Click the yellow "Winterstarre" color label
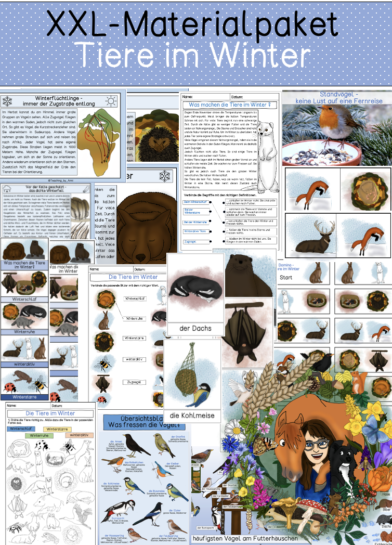The height and width of the screenshot is (545, 392). [57, 429]
